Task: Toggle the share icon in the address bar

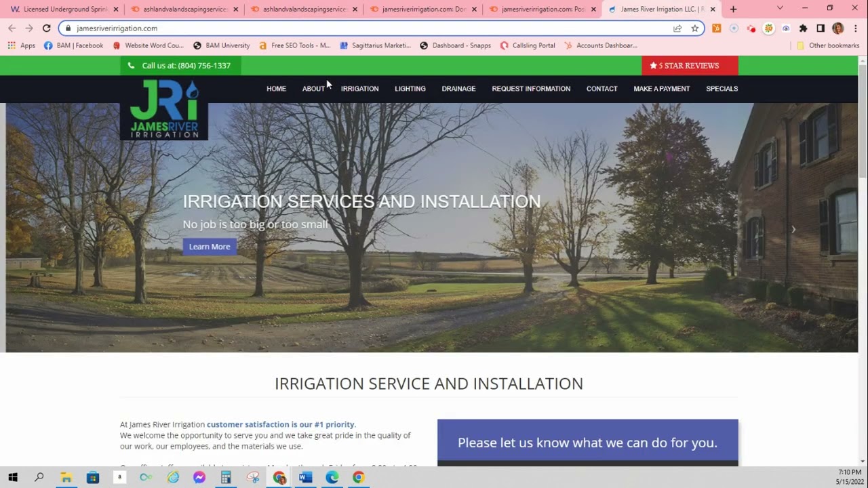Action: pyautogui.click(x=677, y=28)
